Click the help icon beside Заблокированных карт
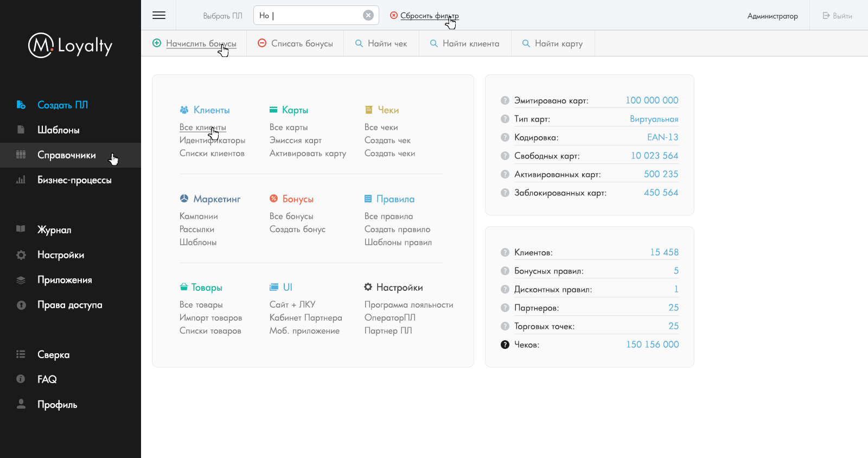This screenshot has height=458, width=868. (505, 193)
